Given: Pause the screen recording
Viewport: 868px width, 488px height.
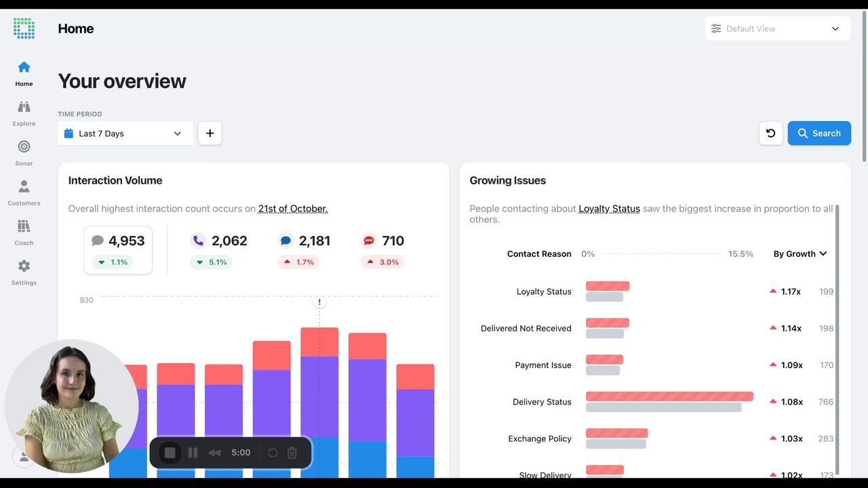Looking at the screenshot, I should click(193, 453).
